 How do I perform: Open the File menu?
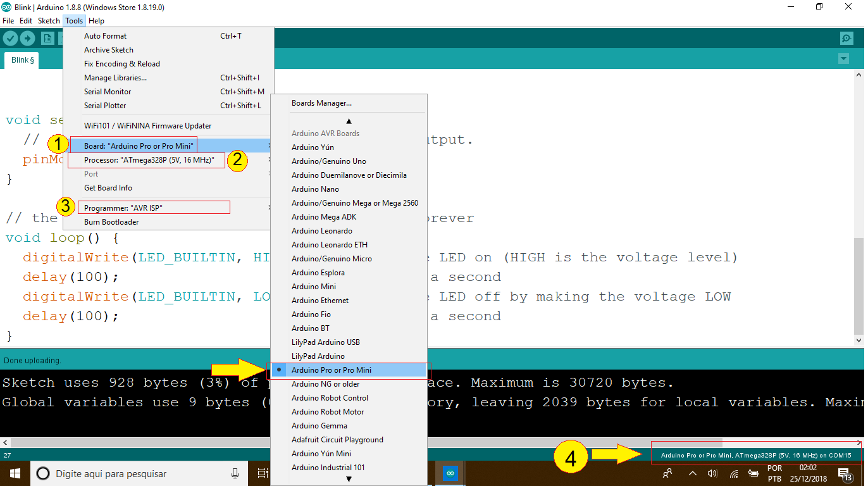(x=8, y=21)
